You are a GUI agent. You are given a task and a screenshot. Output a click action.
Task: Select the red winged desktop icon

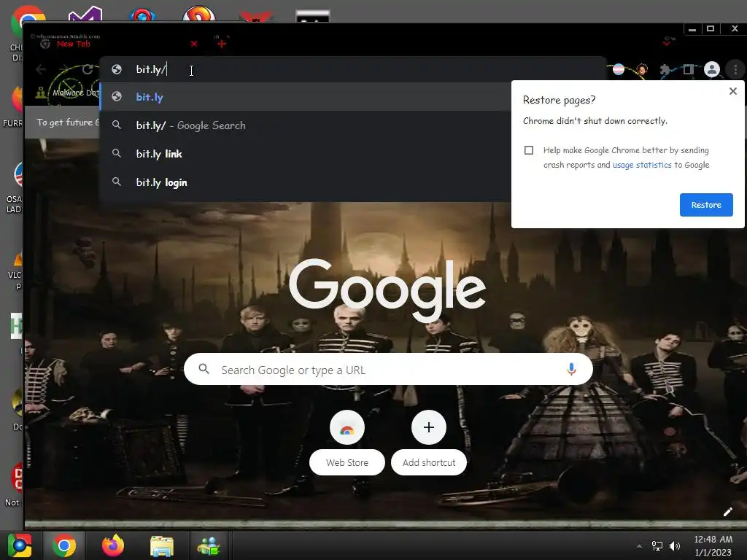[x=256, y=16]
